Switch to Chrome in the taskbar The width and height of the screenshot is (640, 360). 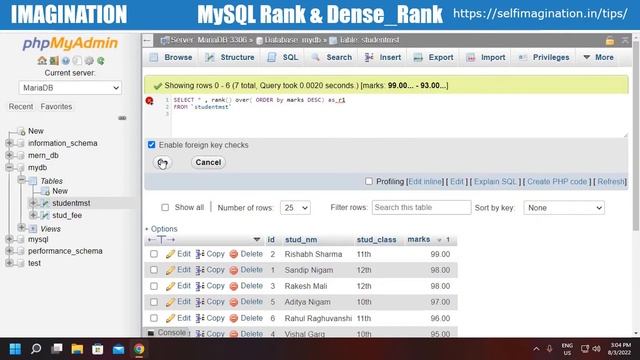point(139,349)
